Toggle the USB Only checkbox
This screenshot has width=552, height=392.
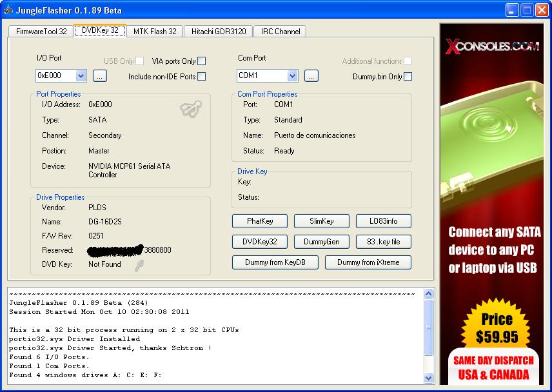point(140,61)
